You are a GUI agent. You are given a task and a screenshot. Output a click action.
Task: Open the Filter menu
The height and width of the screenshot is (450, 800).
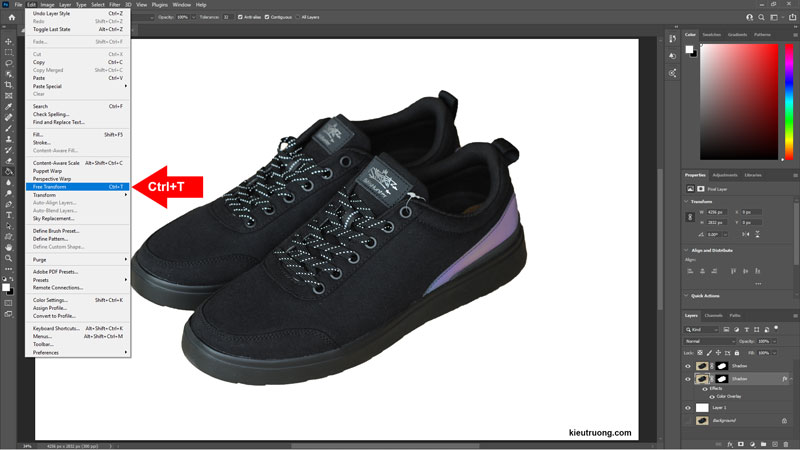pos(115,5)
